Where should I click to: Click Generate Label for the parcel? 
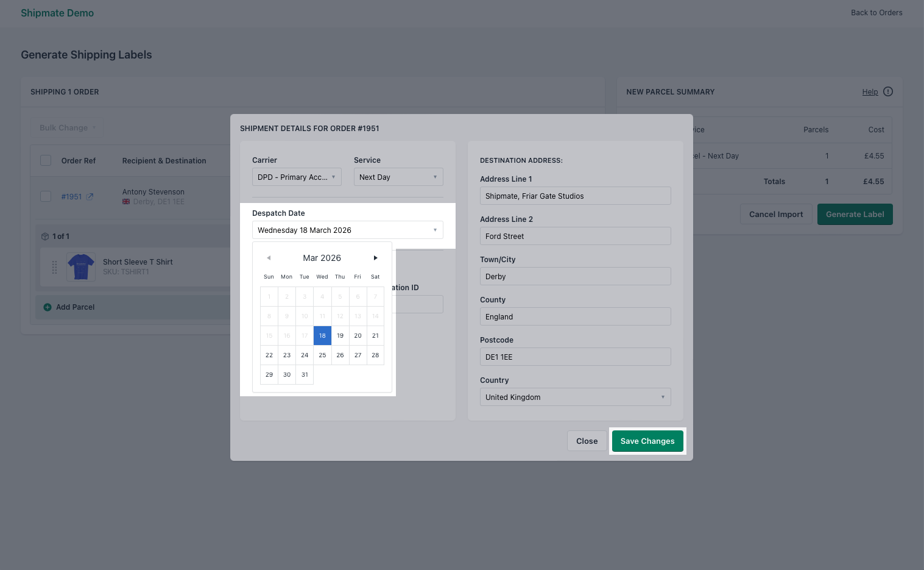click(855, 214)
